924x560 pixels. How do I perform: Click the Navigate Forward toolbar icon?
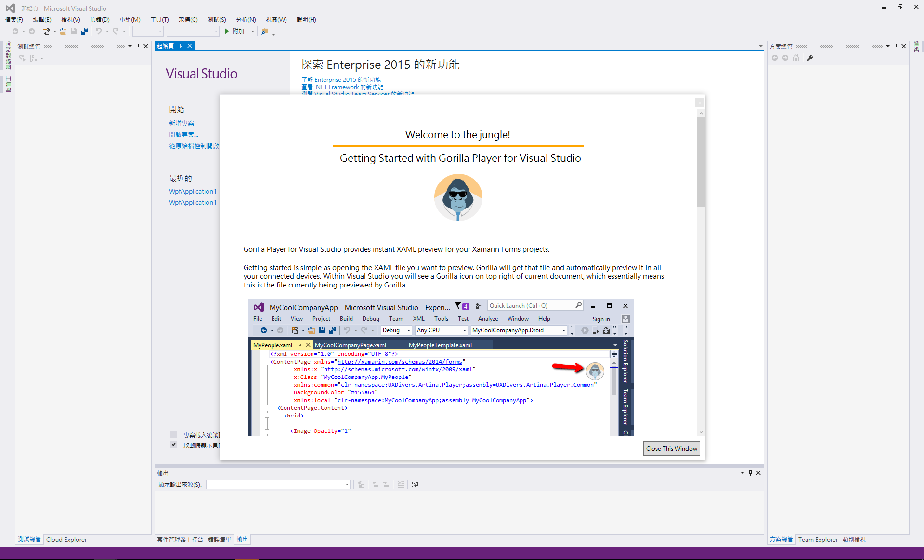(32, 31)
